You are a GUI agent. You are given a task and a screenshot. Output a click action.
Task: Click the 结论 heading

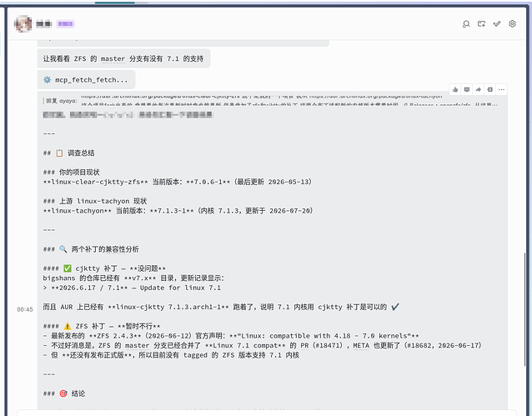click(x=64, y=393)
